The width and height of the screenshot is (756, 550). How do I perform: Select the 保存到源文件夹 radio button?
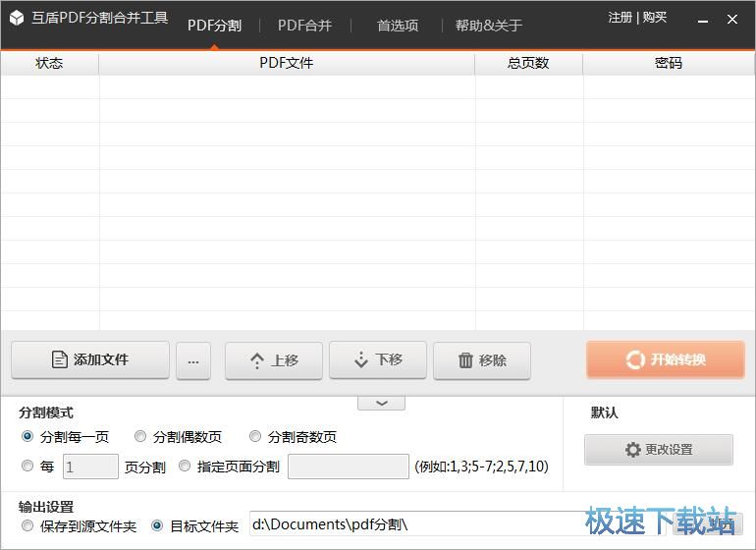tap(27, 525)
